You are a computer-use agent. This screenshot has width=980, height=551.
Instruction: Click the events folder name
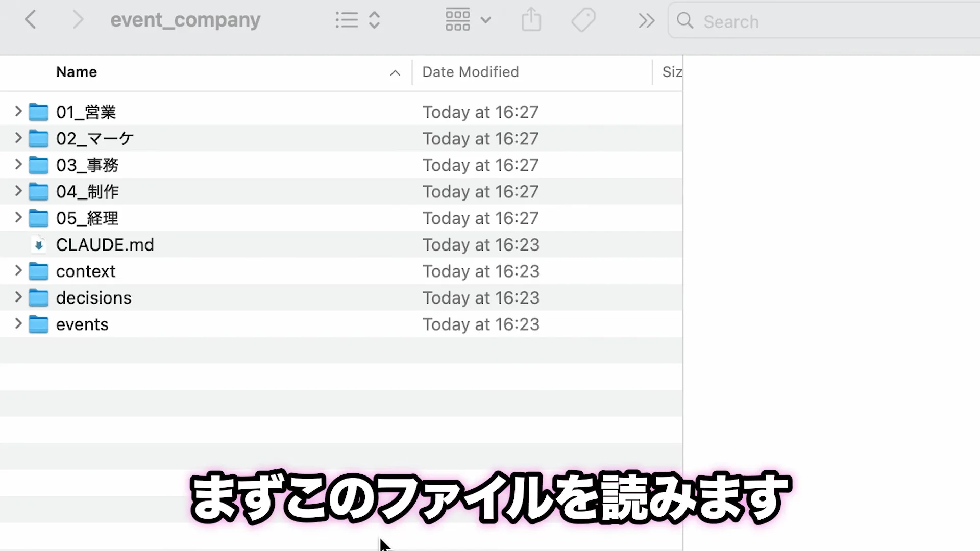(x=82, y=324)
